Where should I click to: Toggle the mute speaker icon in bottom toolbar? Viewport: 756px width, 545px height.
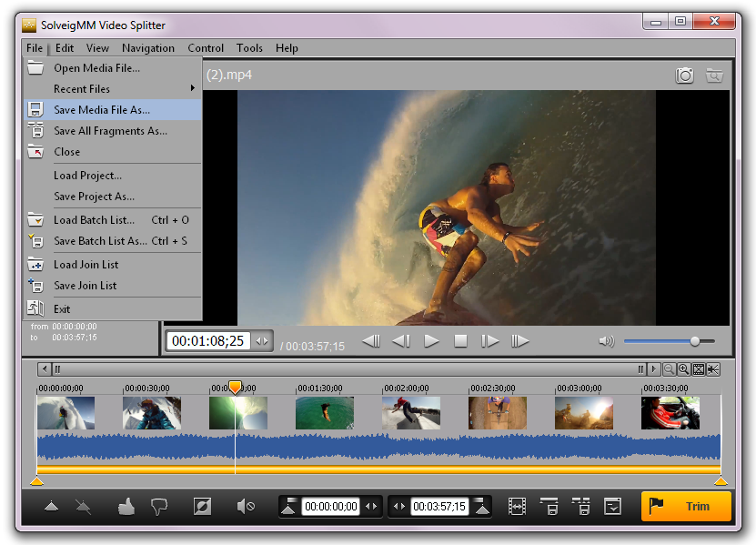coord(245,506)
